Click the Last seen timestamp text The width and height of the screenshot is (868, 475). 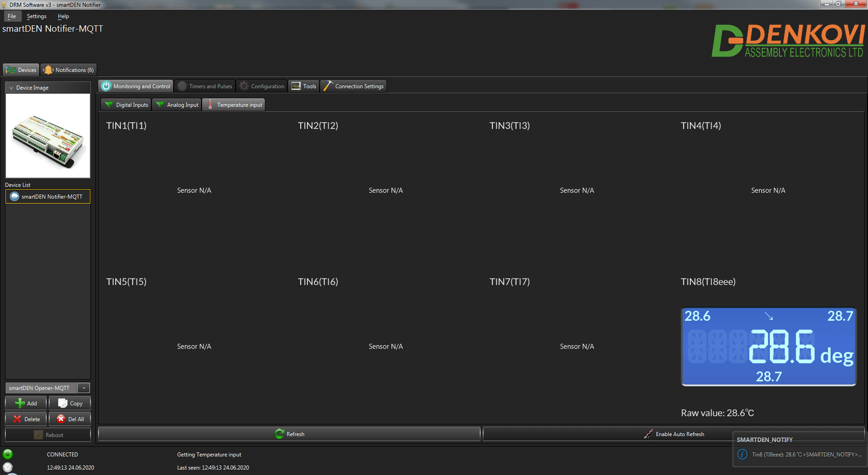213,468
